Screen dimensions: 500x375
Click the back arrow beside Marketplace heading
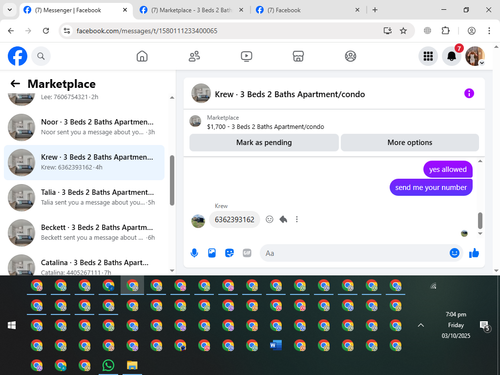[x=15, y=84]
